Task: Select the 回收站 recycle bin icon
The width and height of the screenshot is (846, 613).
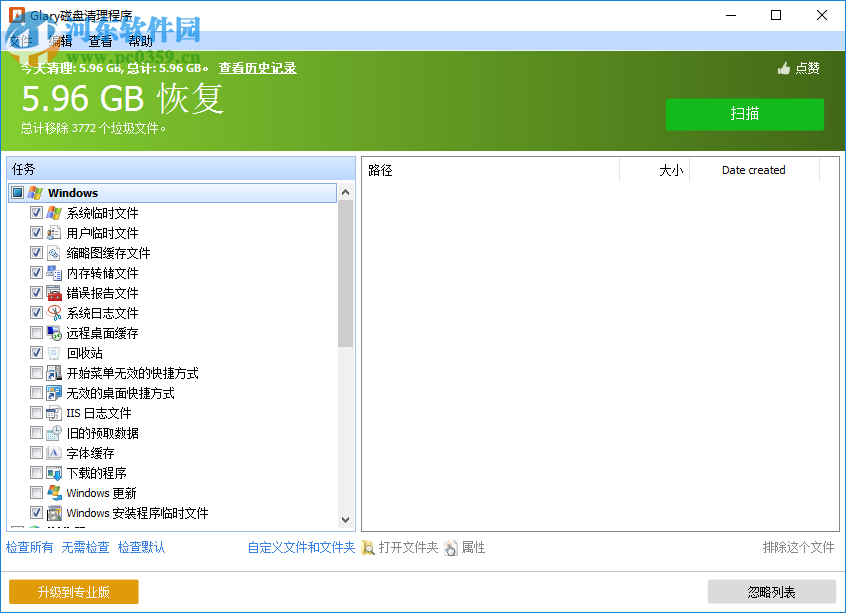Action: tap(53, 352)
